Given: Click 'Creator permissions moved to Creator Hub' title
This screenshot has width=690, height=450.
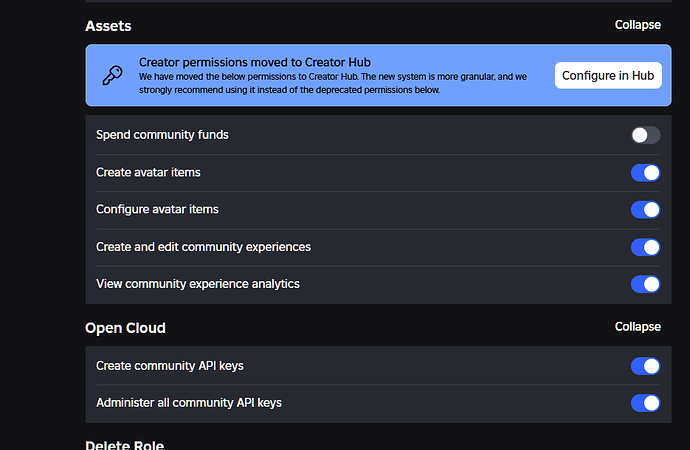Looking at the screenshot, I should [x=255, y=62].
